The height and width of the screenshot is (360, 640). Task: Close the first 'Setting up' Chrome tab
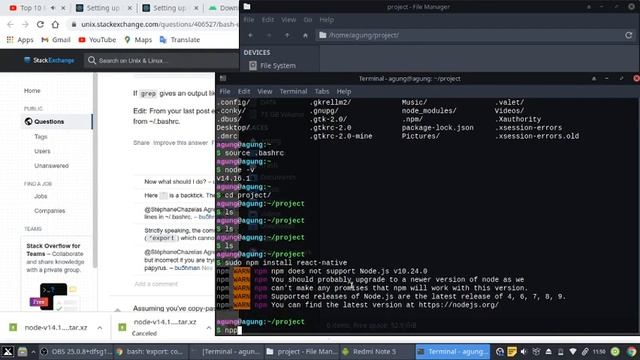130,8
